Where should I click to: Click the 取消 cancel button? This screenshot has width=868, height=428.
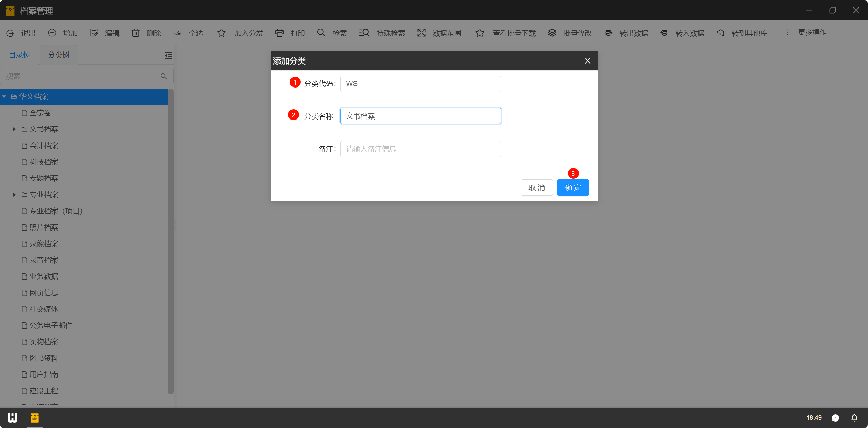[536, 188]
